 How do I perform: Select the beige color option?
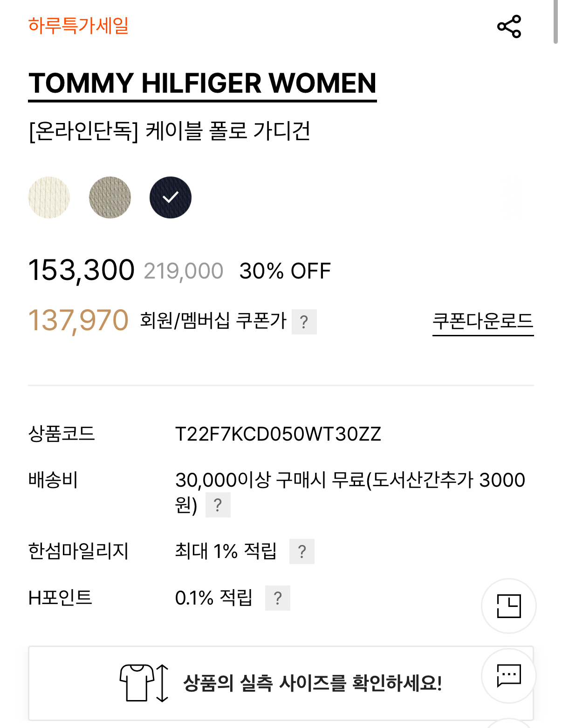tap(110, 197)
